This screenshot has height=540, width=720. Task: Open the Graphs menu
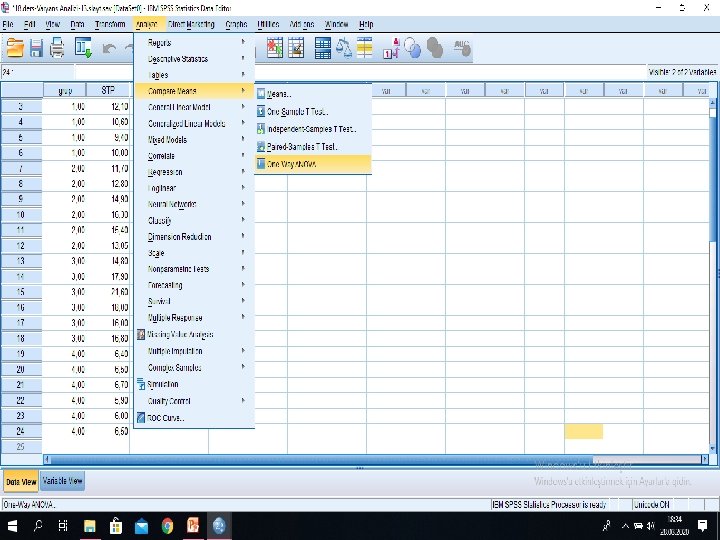pos(236,24)
